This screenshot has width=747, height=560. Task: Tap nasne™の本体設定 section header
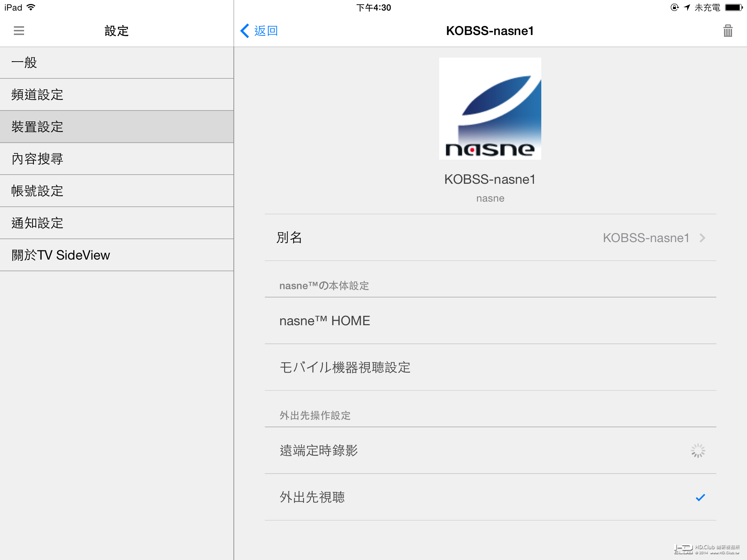324,285
